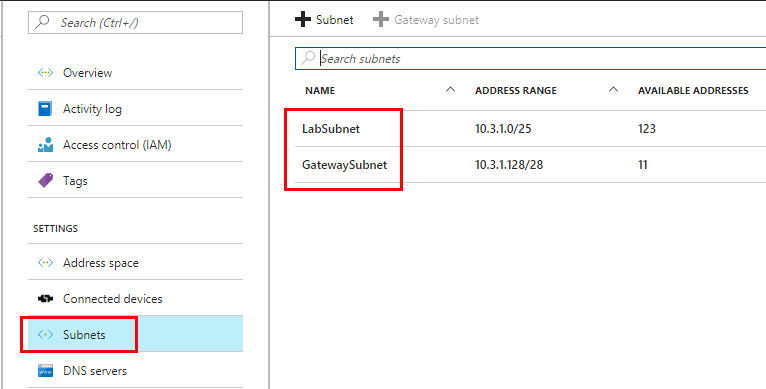
Task: Focus the Search subnets field
Action: pos(531,59)
